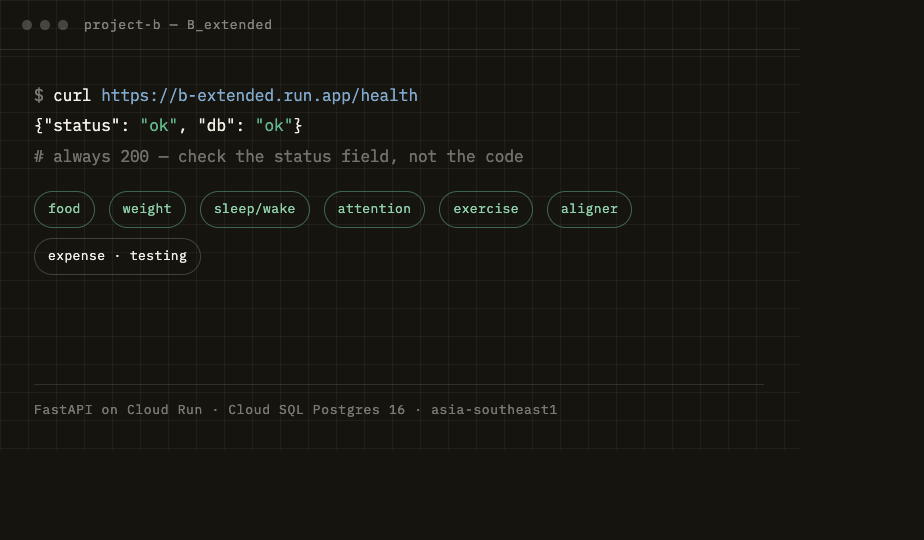The width and height of the screenshot is (924, 540).
Task: Select the weight pill tag
Action: 147,209
